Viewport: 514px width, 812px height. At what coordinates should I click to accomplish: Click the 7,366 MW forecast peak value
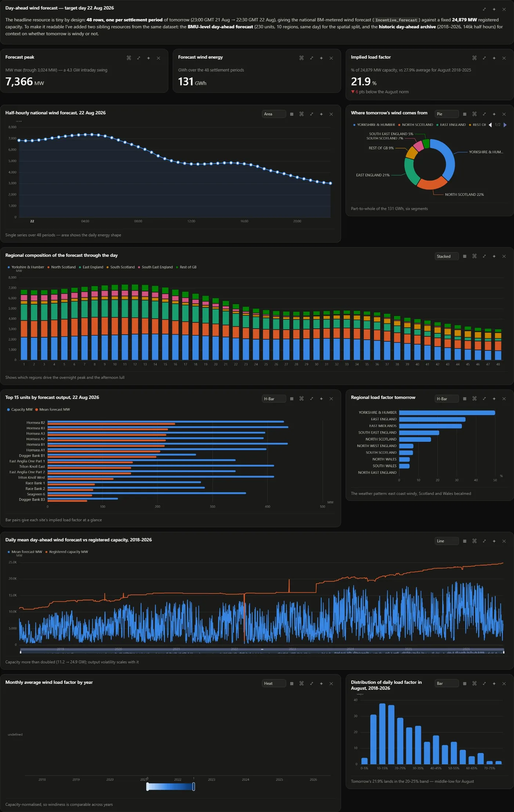(x=25, y=82)
